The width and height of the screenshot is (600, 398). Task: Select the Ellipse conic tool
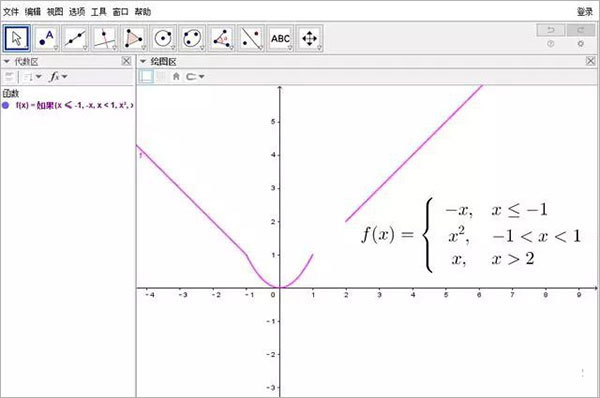click(x=192, y=38)
